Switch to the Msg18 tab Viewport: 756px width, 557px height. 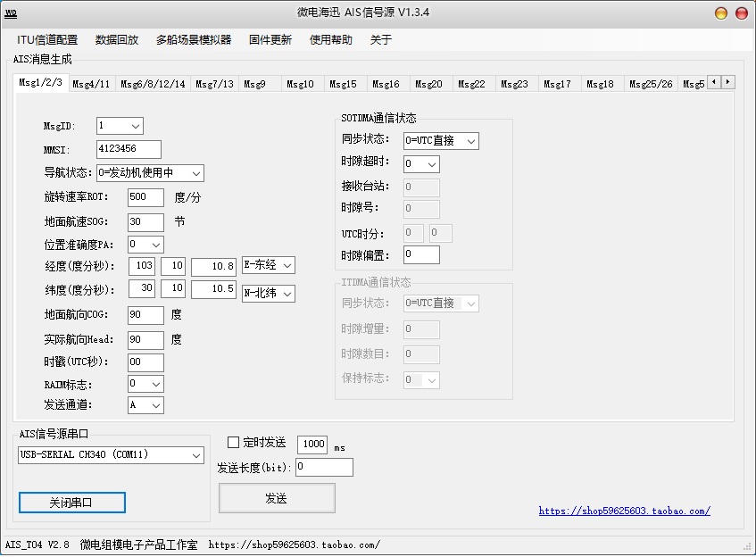pos(601,84)
